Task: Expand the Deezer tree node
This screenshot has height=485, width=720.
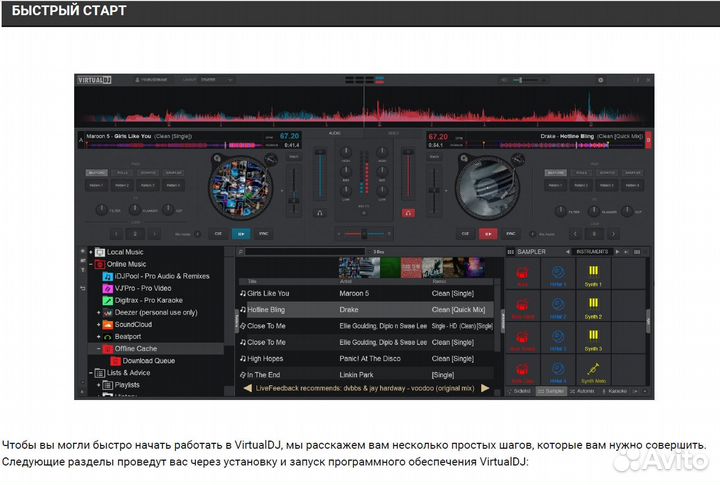Action: pyautogui.click(x=98, y=312)
